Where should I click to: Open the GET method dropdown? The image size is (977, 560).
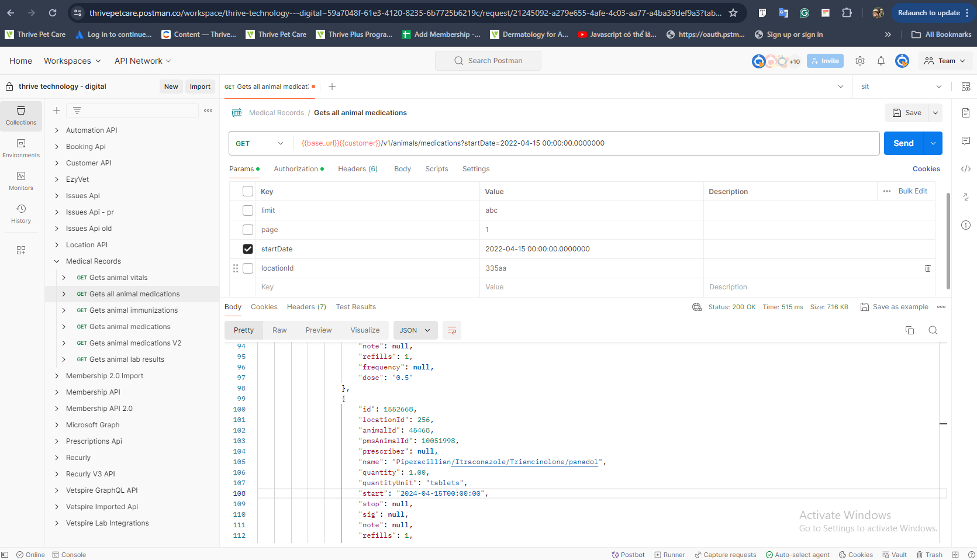[260, 143]
